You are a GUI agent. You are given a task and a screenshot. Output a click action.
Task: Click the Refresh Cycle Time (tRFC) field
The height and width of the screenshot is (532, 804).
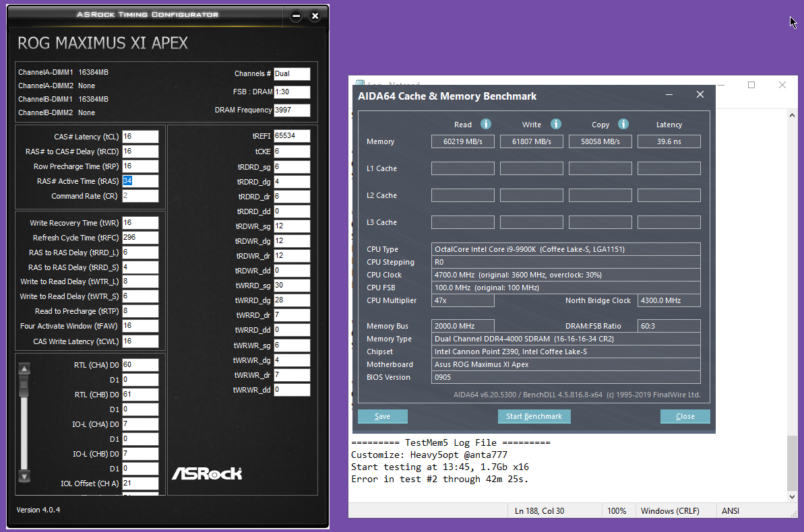(140, 237)
